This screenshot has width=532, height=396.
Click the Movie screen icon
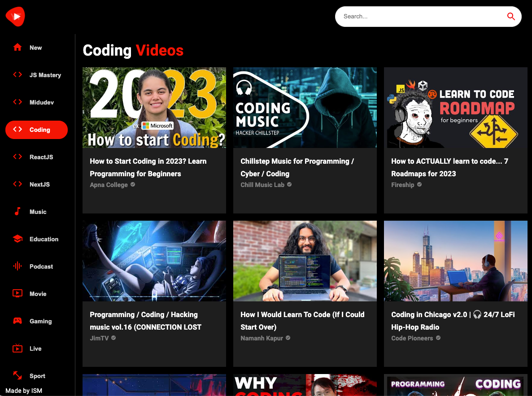pos(17,293)
